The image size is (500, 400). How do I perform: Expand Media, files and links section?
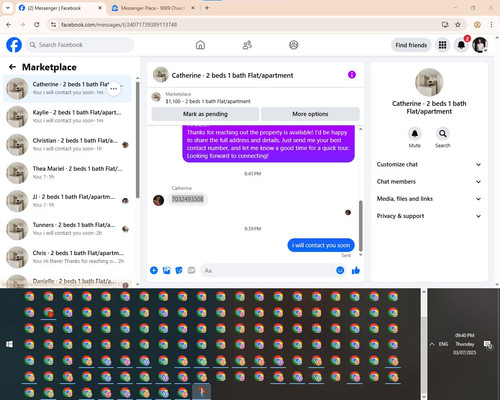click(x=429, y=199)
